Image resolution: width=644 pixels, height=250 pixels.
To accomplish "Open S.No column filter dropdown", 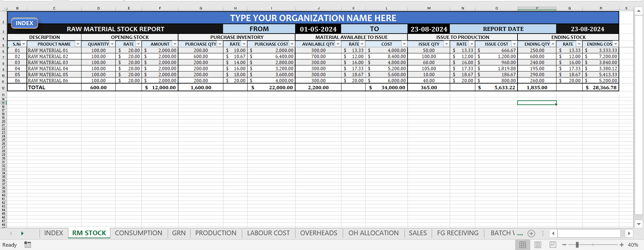I will click(x=23, y=44).
